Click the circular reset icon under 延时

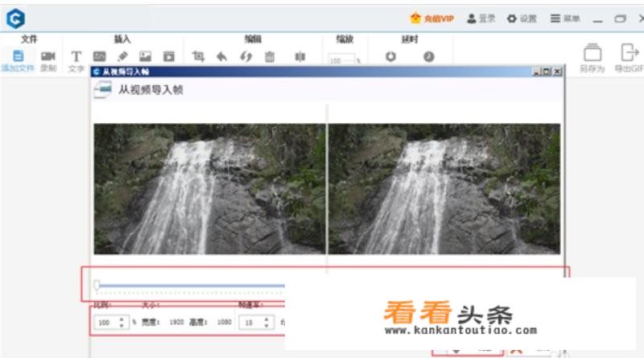(390, 56)
